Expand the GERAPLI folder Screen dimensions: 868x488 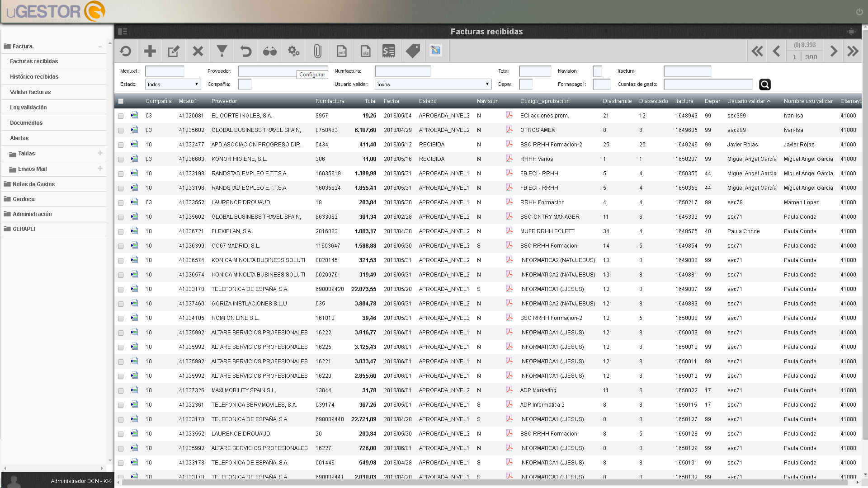(19, 229)
